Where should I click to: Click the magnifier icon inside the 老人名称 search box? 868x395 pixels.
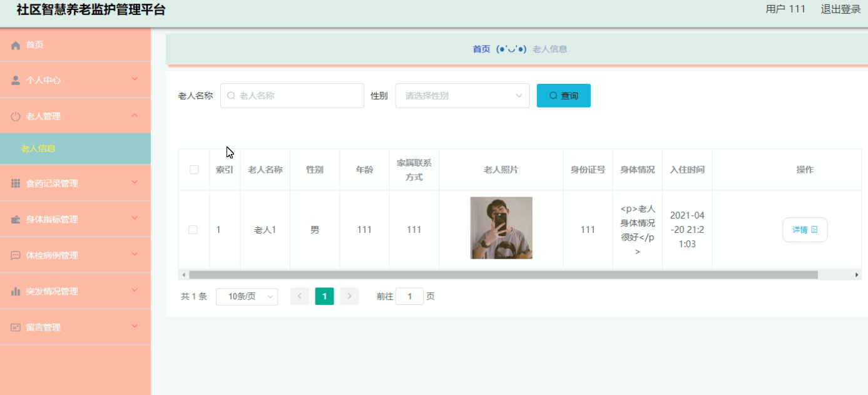tap(231, 95)
